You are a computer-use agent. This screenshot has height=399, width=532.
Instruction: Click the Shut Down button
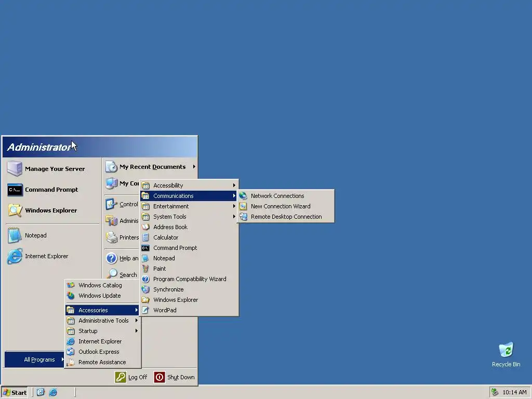click(x=175, y=377)
